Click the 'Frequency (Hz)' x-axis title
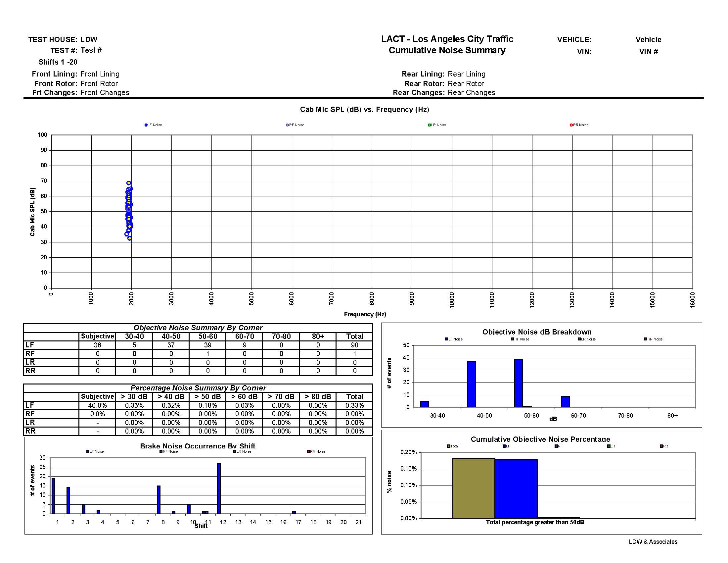 [x=365, y=314]
